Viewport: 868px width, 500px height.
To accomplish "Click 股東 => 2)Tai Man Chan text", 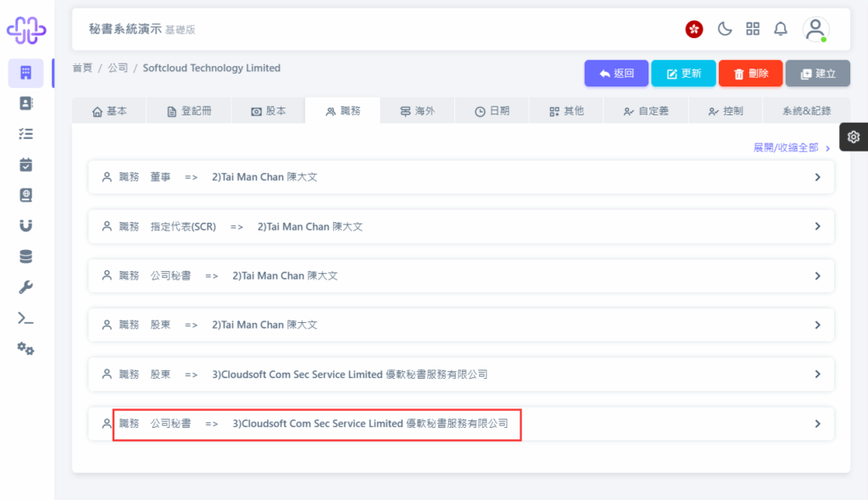I will click(x=234, y=325).
